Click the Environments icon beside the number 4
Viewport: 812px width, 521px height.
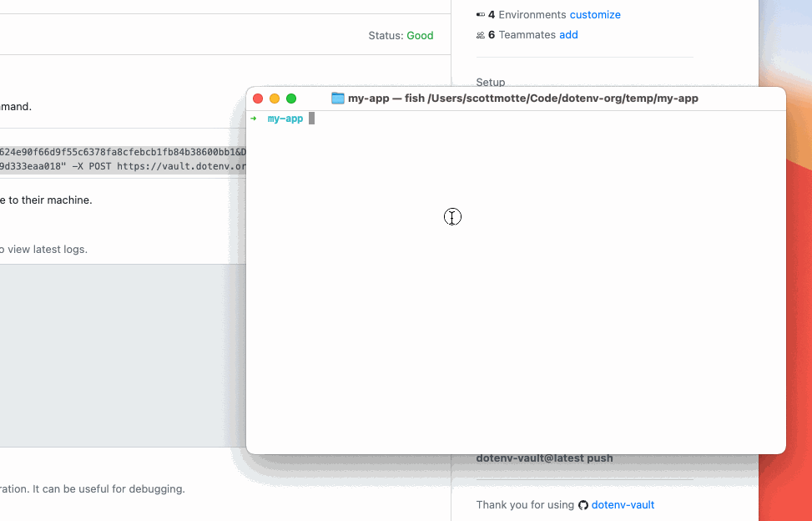click(x=481, y=14)
